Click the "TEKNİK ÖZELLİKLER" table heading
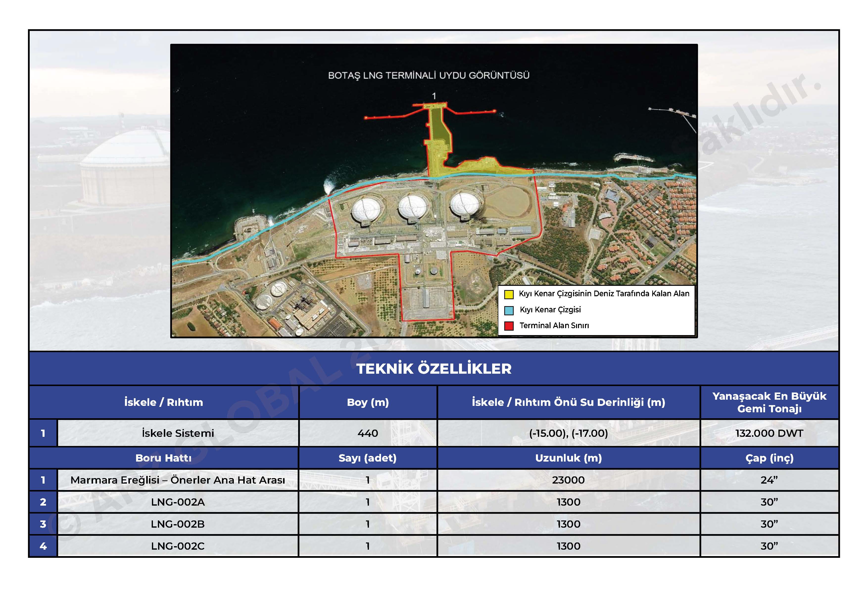 [434, 369]
